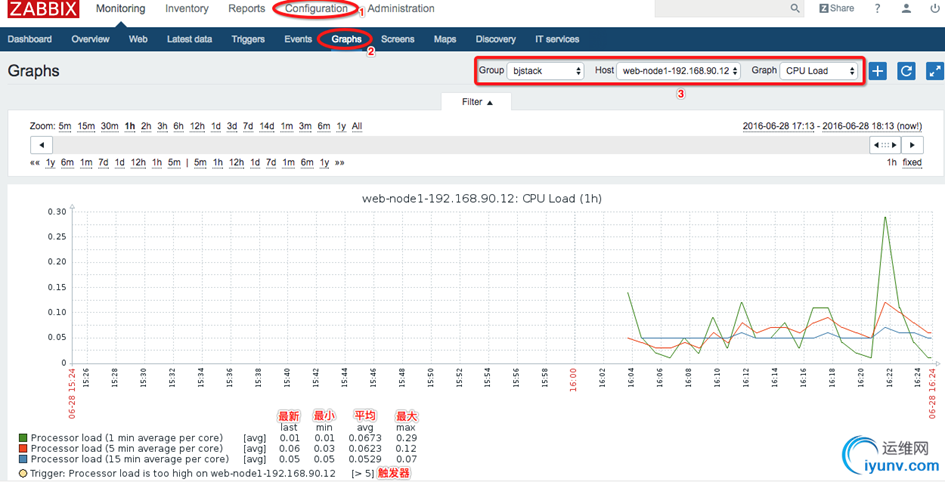Open the Reports menu

pos(246,8)
